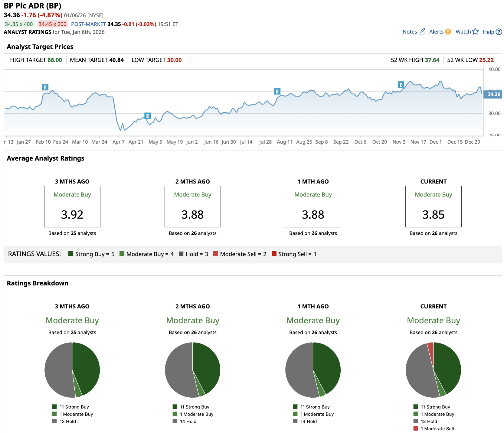Click the orange Alerts exclamation icon
Image resolution: width=504 pixels, height=433 pixels.
coord(448,32)
